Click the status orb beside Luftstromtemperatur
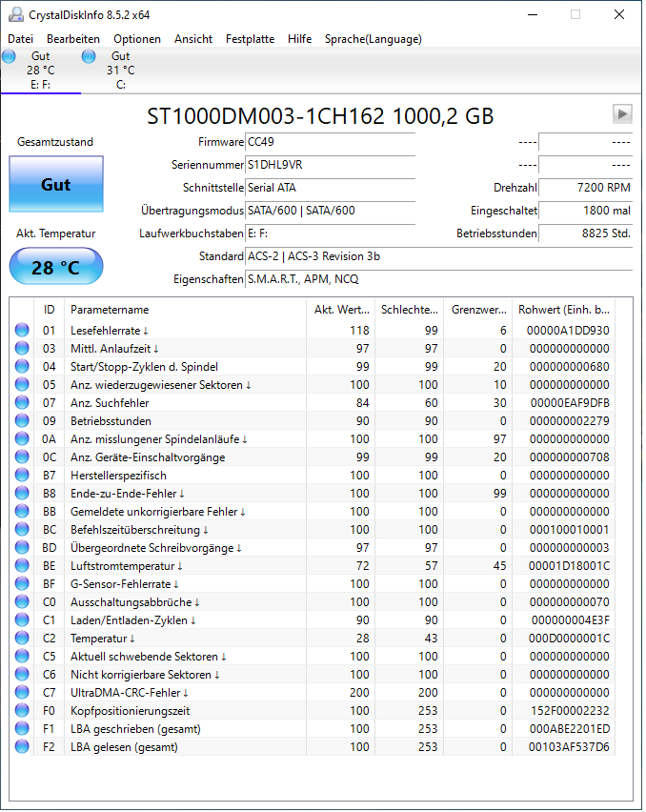The image size is (646, 812). point(22,568)
